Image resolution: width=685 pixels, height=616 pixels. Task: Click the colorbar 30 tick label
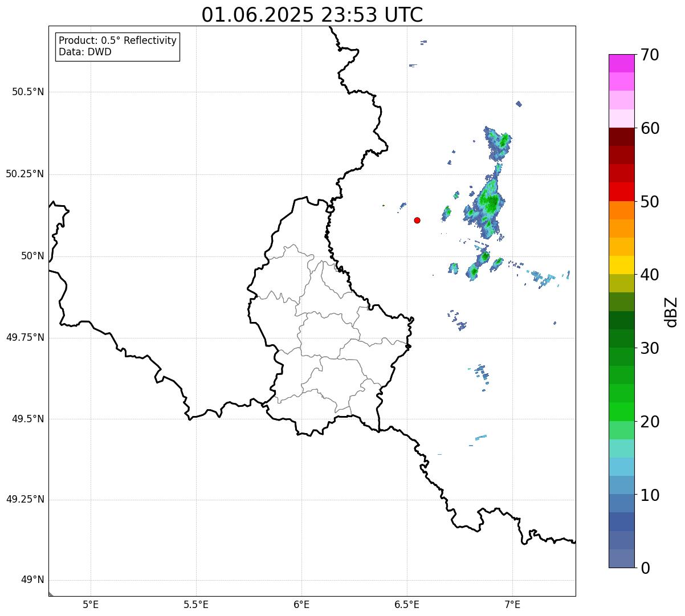650,348
